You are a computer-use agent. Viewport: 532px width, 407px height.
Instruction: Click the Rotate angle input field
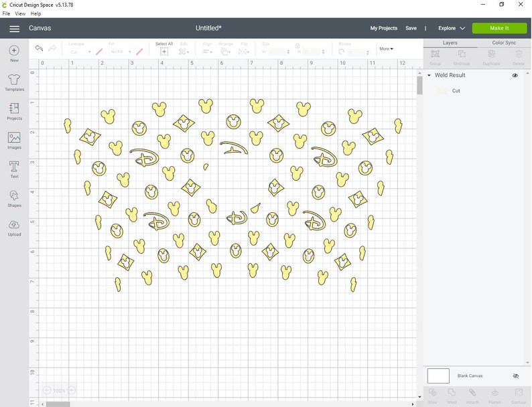point(356,52)
